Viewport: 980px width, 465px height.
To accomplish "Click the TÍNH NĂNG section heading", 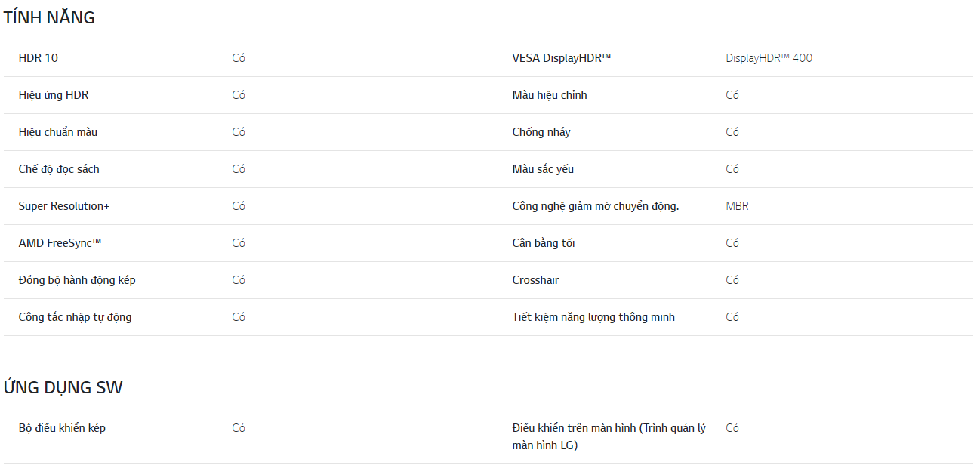I will click(x=49, y=18).
